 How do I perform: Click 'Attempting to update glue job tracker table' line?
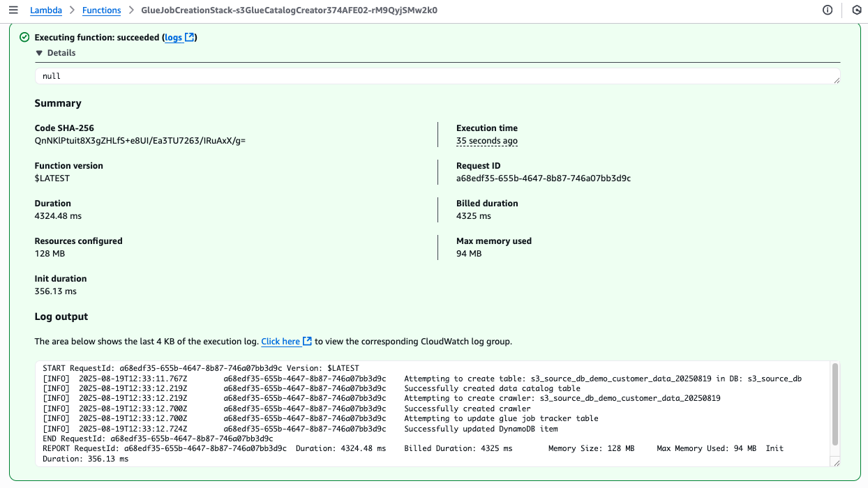pyautogui.click(x=501, y=418)
